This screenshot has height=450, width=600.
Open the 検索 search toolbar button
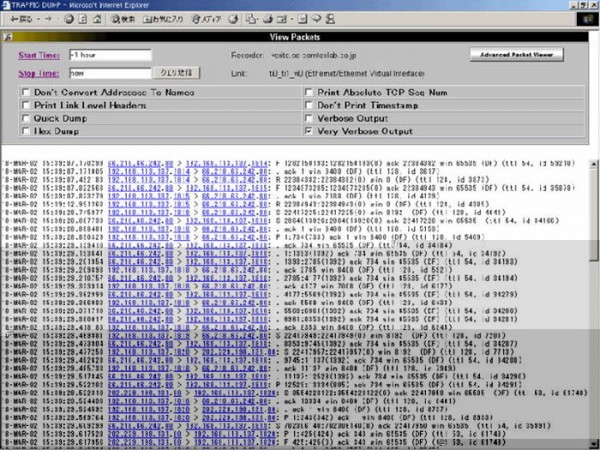pyautogui.click(x=122, y=19)
